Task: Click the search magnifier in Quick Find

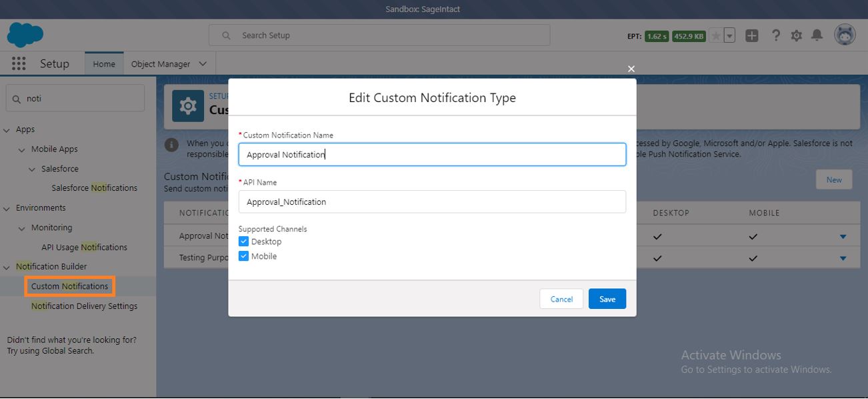Action: pos(17,99)
